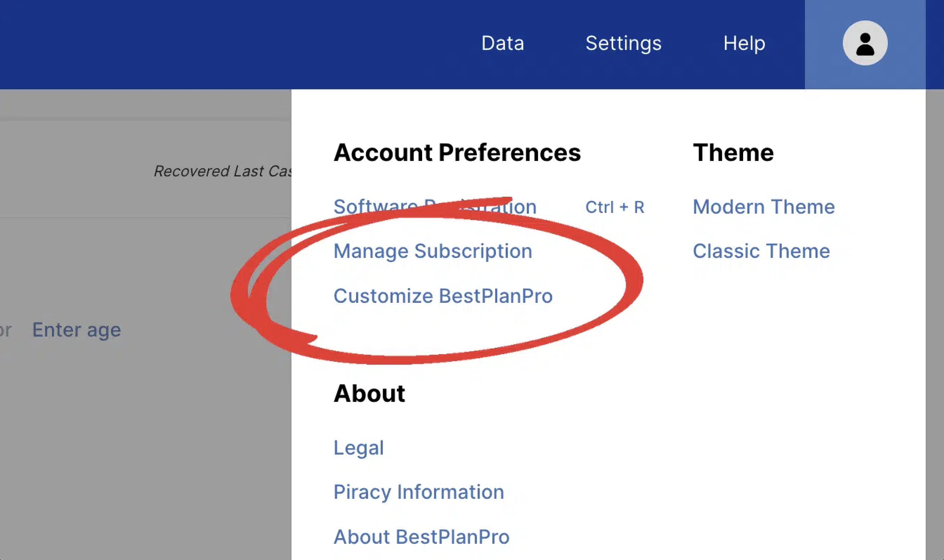The width and height of the screenshot is (944, 560).
Task: Click the Theme section heading
Action: click(733, 153)
